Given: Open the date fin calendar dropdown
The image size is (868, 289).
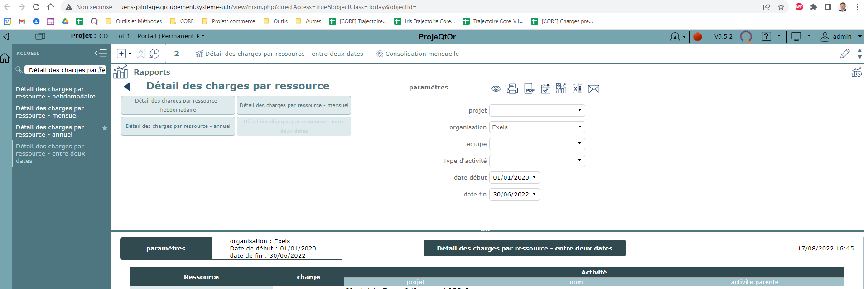Looking at the screenshot, I should (x=535, y=194).
